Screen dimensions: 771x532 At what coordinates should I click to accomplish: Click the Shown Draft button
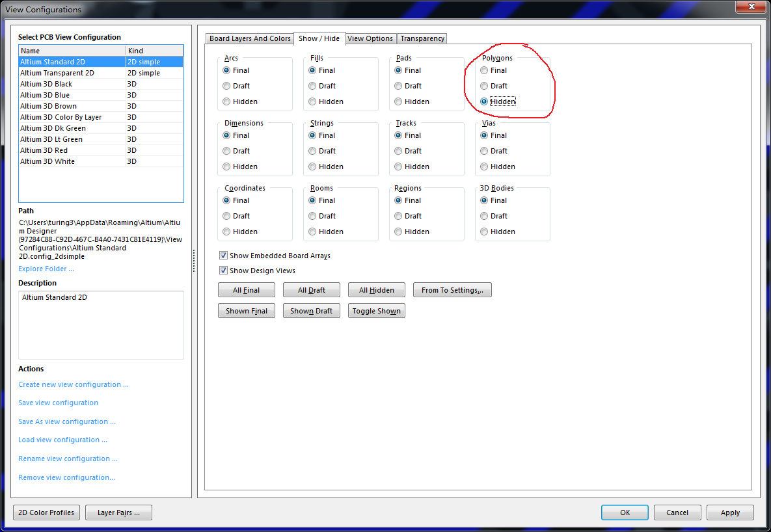pos(311,311)
